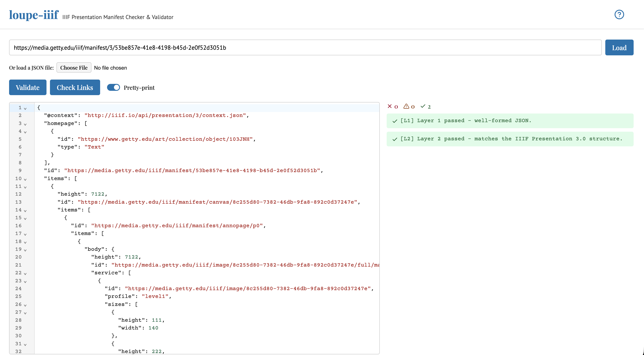Click the image service id URL on line 24
The height and width of the screenshot is (355, 644).
pos(248,288)
